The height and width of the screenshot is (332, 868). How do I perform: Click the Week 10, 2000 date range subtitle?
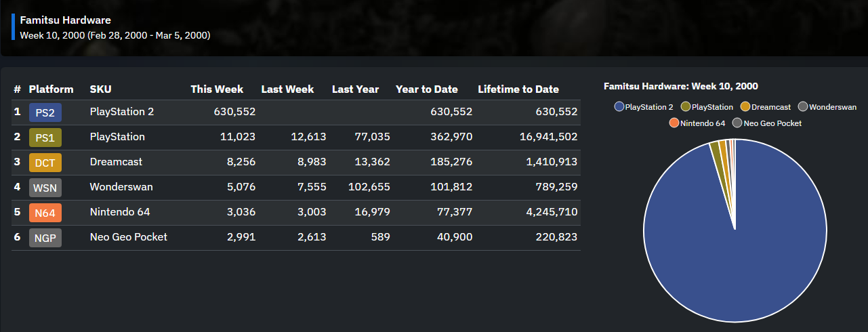click(x=115, y=35)
